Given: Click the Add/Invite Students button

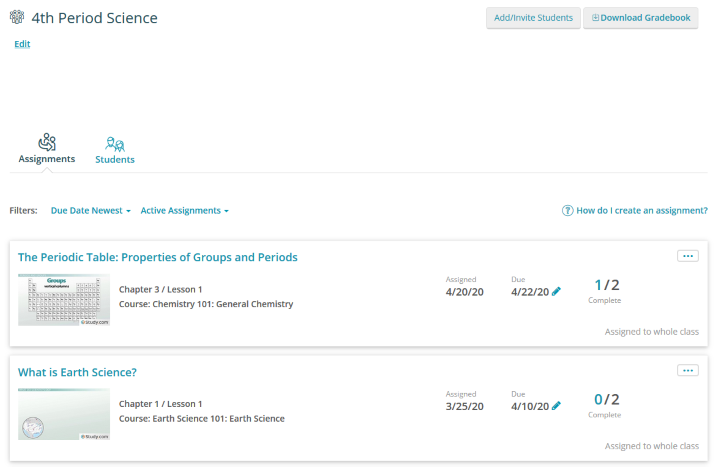Looking at the screenshot, I should point(533,18).
